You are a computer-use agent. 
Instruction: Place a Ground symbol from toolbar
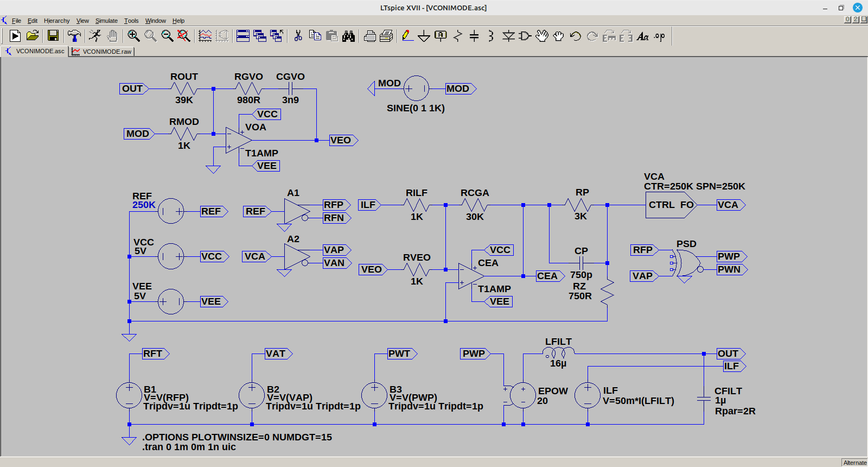pyautogui.click(x=424, y=36)
